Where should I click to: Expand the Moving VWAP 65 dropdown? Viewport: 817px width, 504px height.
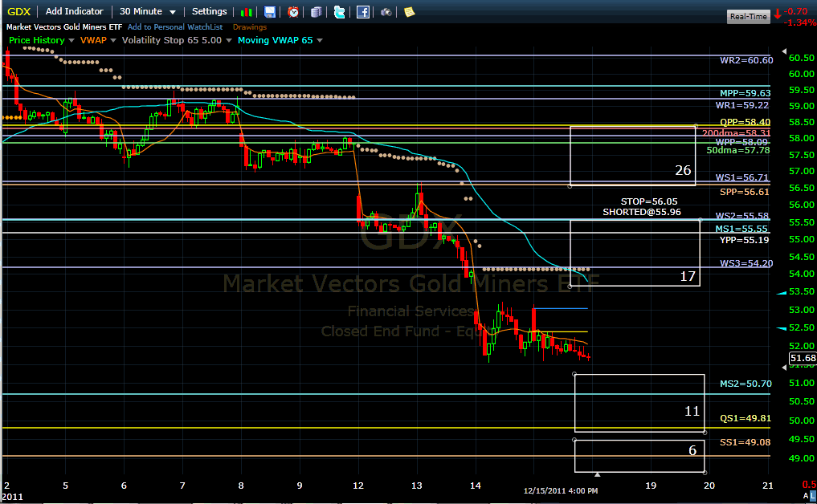click(320, 41)
